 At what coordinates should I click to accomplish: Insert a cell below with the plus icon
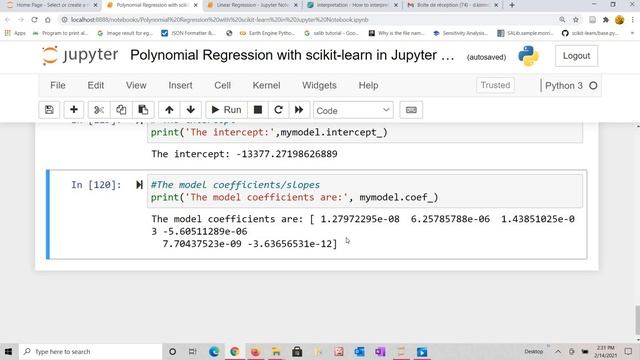point(74,110)
